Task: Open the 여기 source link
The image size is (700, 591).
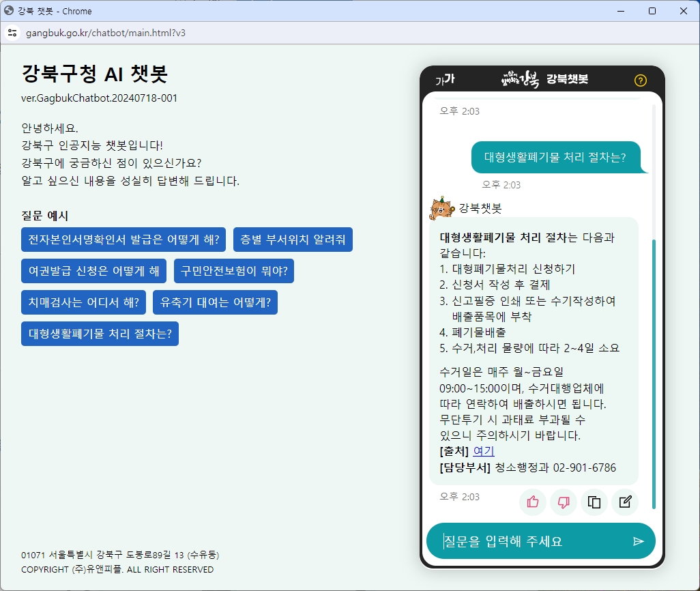Action: (484, 450)
